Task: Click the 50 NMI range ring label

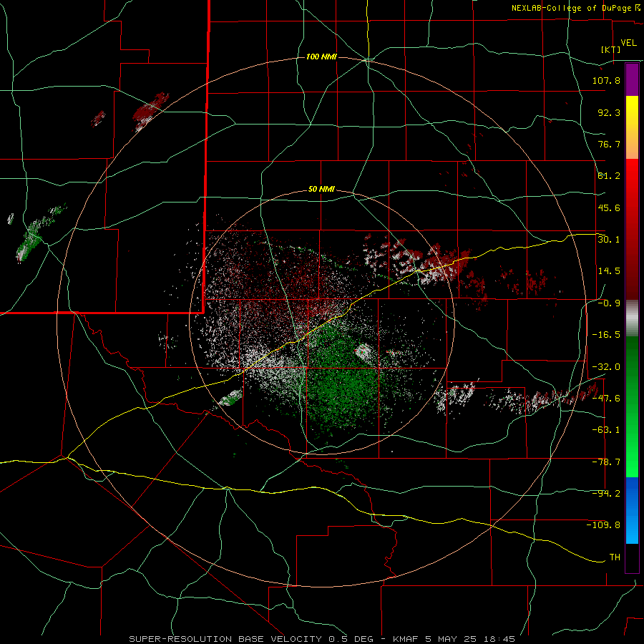Action: (321, 190)
